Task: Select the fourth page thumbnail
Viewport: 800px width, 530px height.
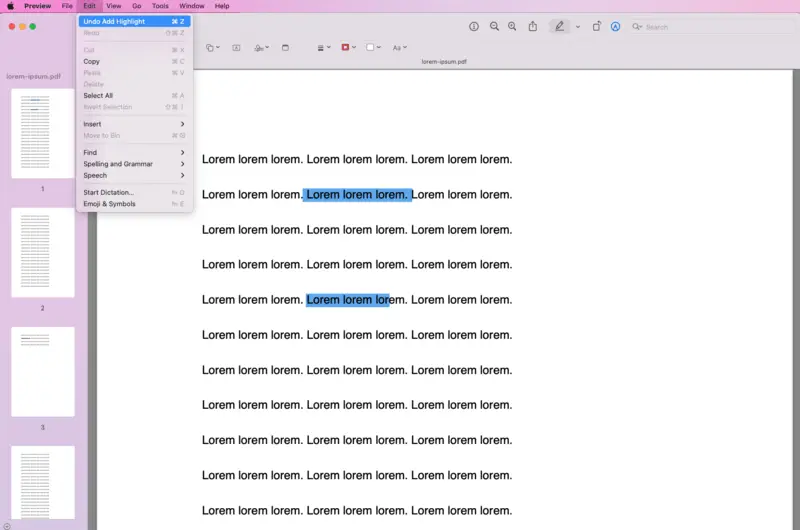Action: [x=43, y=483]
